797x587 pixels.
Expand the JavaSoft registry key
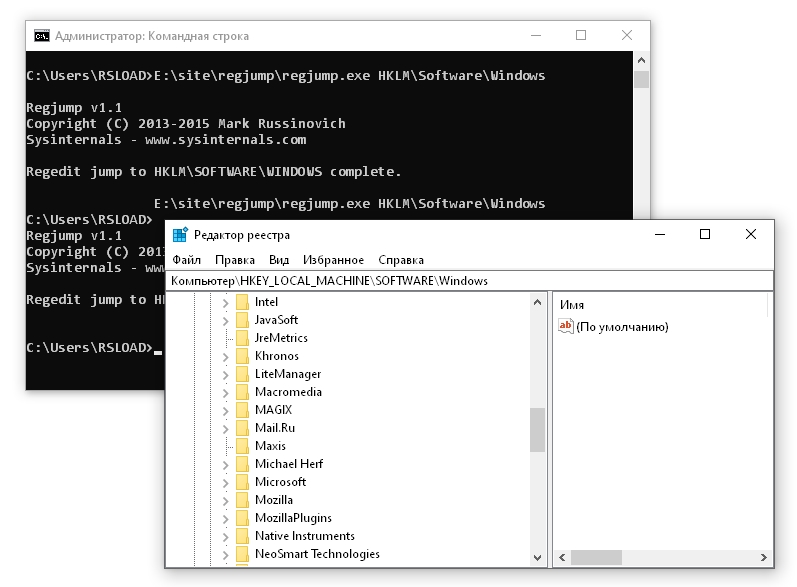pyautogui.click(x=226, y=321)
